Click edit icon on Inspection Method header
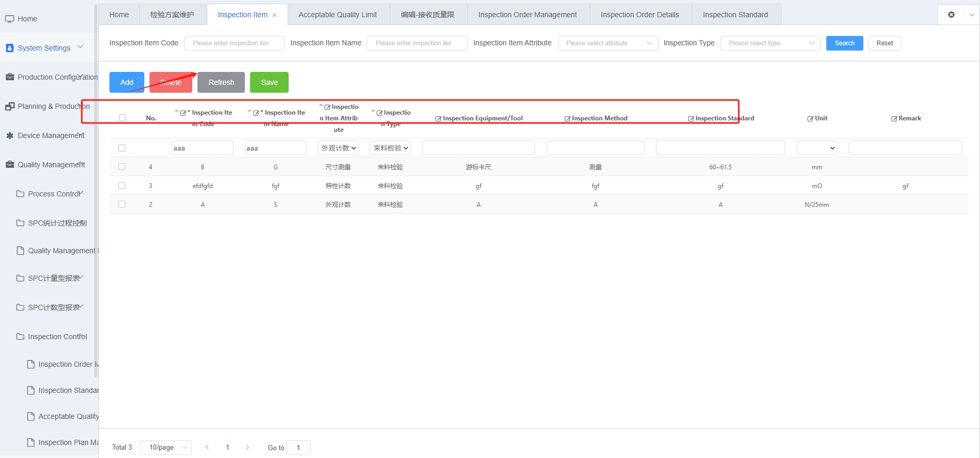This screenshot has width=980, height=458. pyautogui.click(x=567, y=119)
